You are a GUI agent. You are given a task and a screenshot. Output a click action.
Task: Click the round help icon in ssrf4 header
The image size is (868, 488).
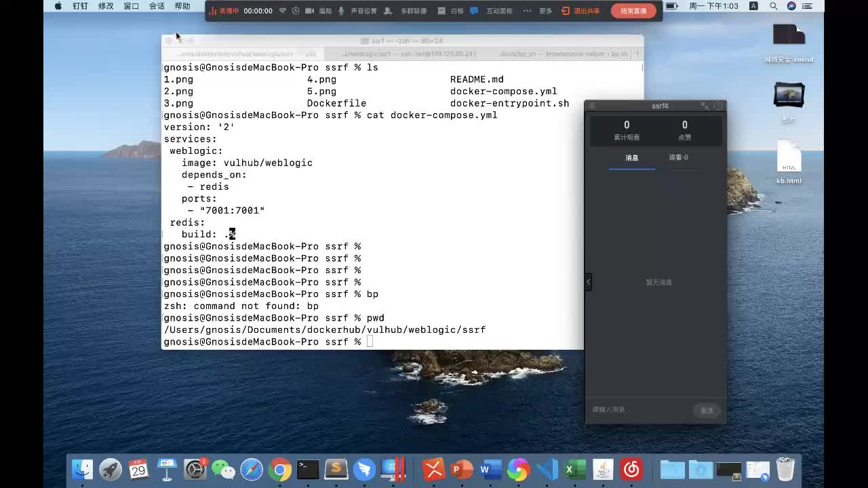(718, 106)
